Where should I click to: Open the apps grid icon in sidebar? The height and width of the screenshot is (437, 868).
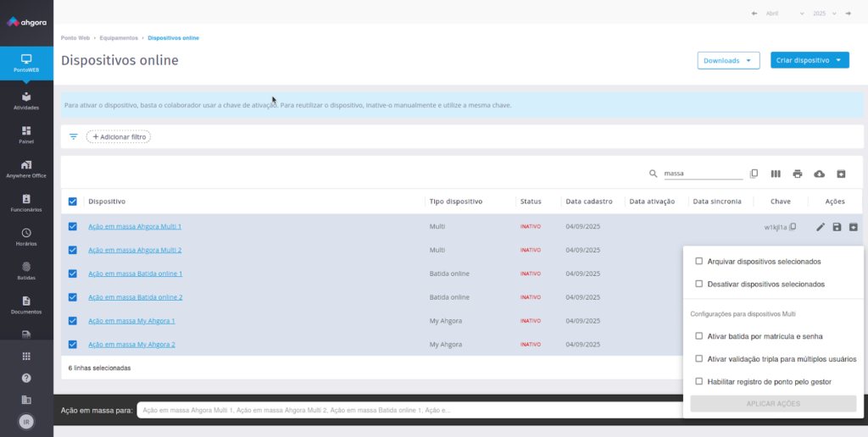tap(26, 357)
